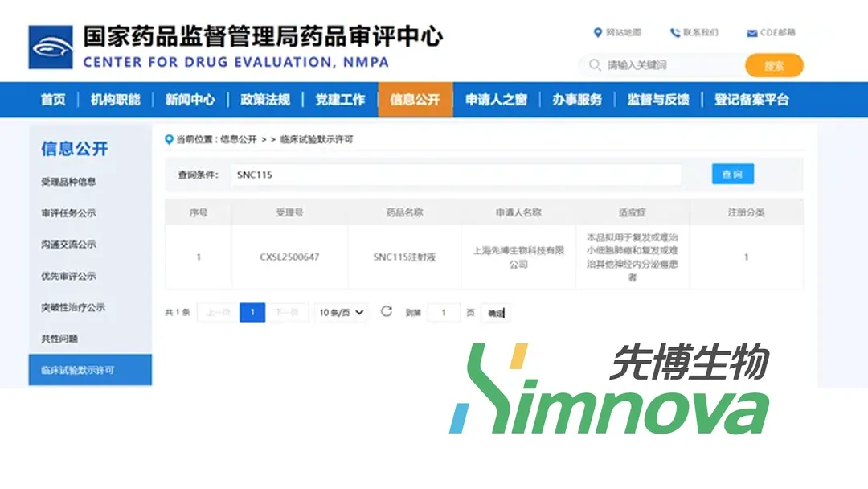Click the blue 查询 button
Screen dimensions: 868x489
tap(732, 175)
